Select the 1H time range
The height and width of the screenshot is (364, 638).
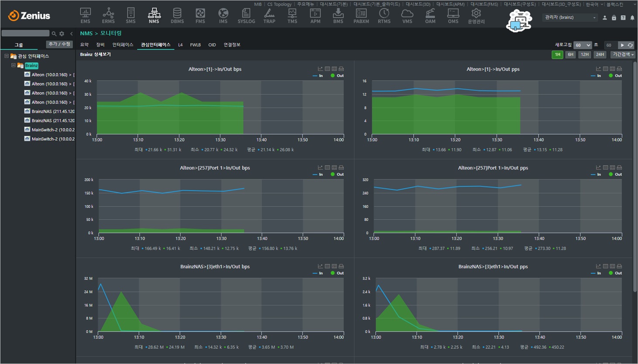click(x=557, y=54)
